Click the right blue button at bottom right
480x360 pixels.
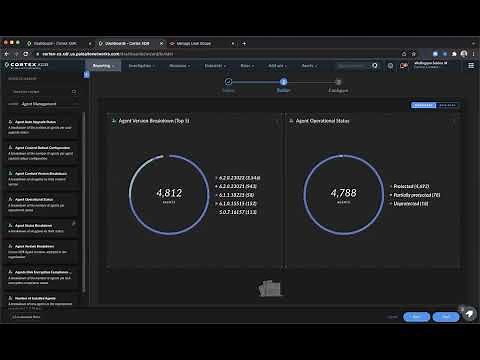point(446,317)
